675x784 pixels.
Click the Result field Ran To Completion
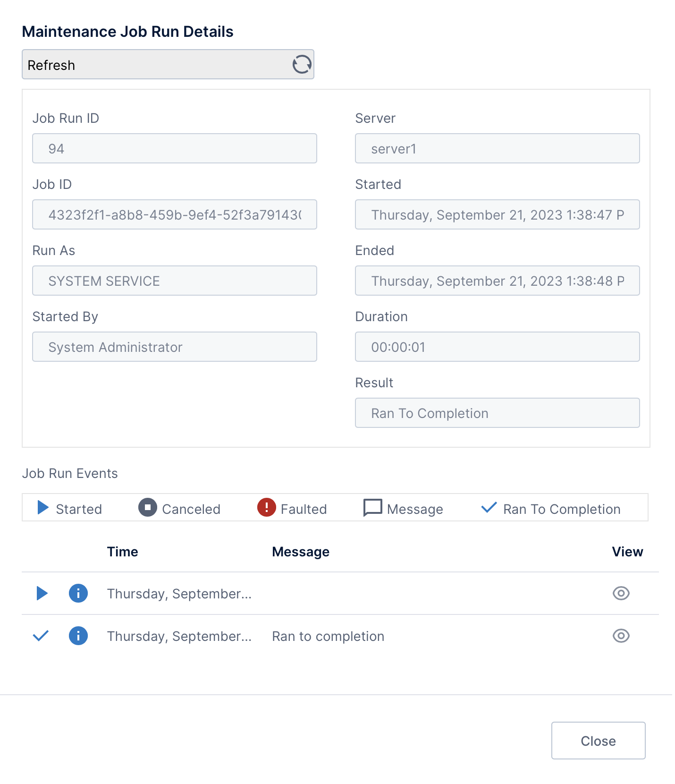pos(497,413)
